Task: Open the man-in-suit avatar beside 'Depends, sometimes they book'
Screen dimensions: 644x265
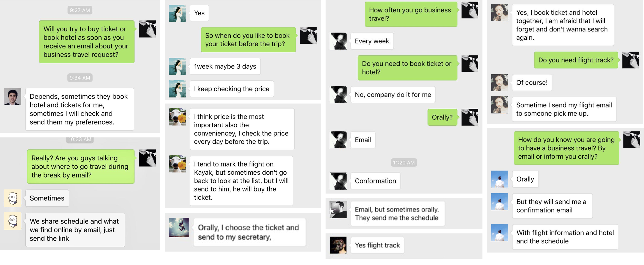Action: click(x=13, y=96)
